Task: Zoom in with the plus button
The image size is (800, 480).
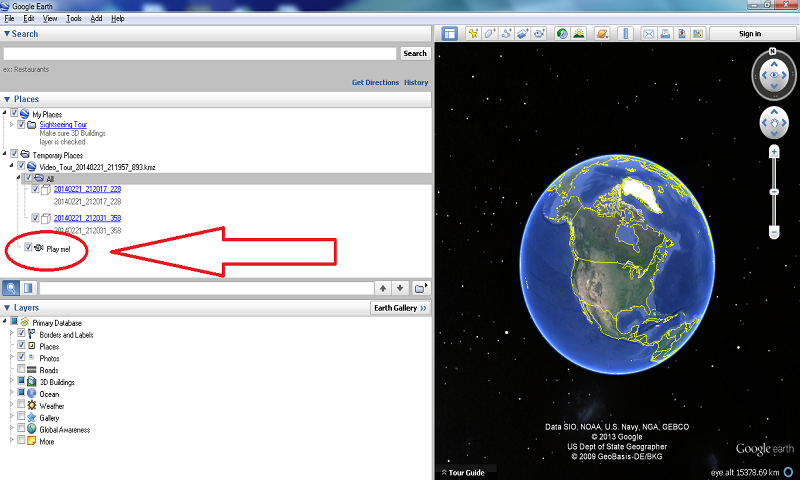Action: pyautogui.click(x=774, y=152)
